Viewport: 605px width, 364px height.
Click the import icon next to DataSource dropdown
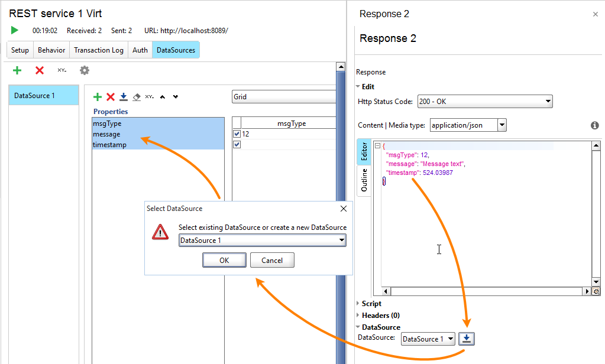466,339
